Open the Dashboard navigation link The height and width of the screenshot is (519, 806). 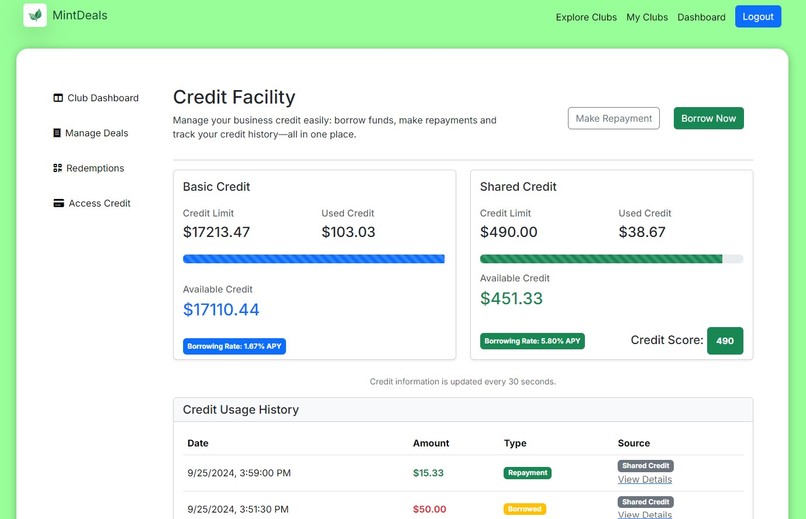(x=701, y=17)
